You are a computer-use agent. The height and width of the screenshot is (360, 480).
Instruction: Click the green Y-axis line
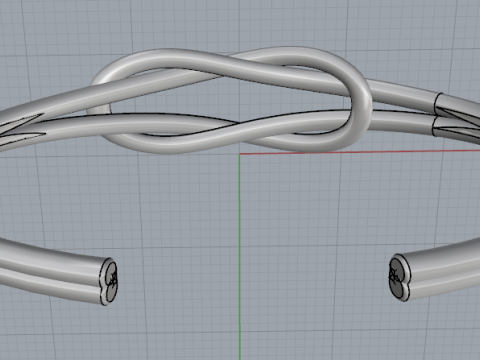[x=240, y=257]
